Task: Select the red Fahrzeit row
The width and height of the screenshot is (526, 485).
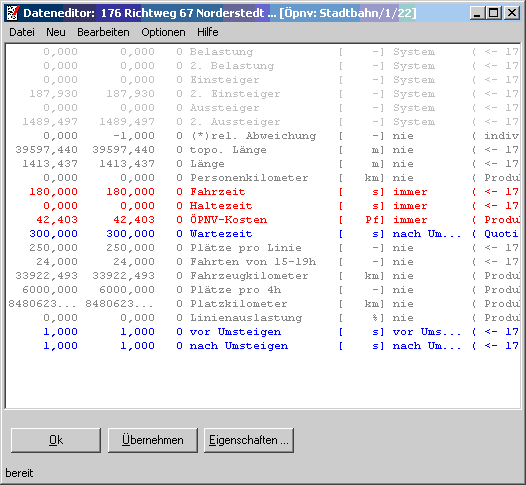Action: [263, 192]
